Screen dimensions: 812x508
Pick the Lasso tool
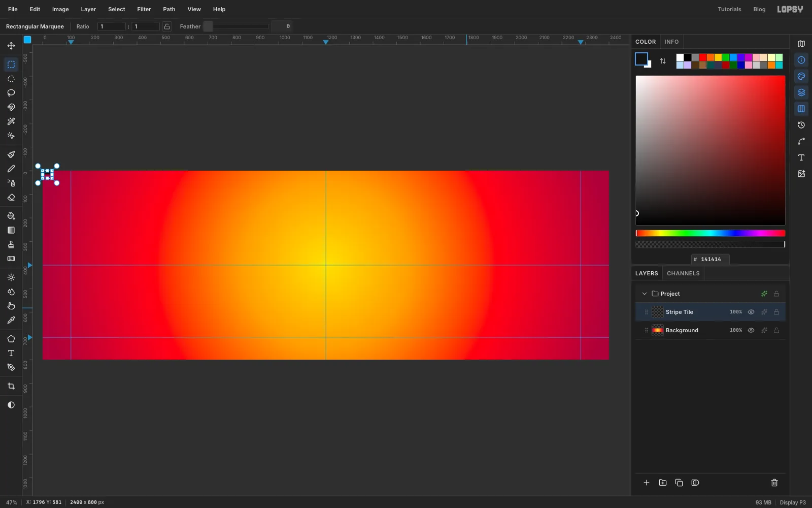(11, 93)
